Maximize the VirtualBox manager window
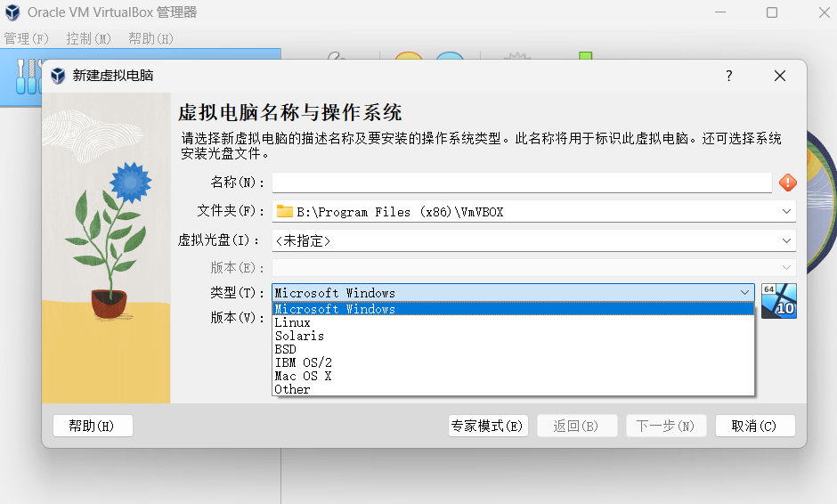This screenshot has width=837, height=504. click(772, 12)
